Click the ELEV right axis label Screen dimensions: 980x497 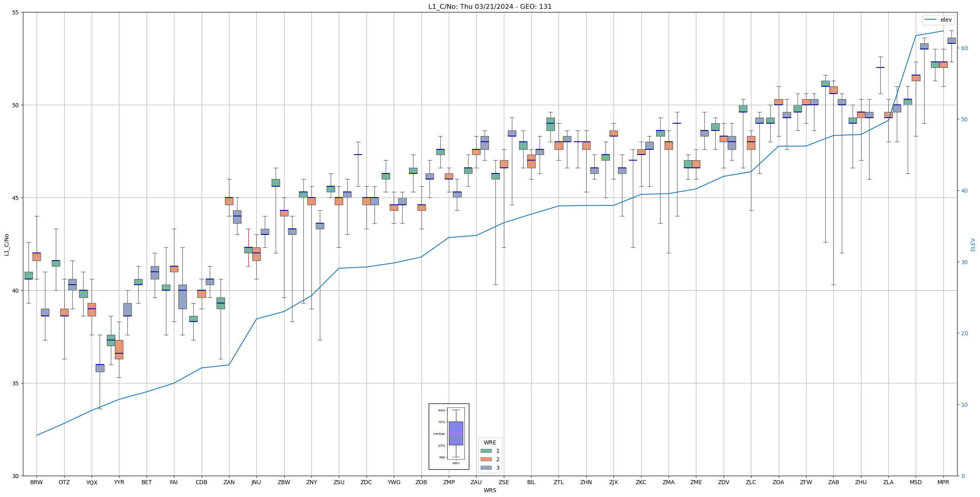click(973, 244)
